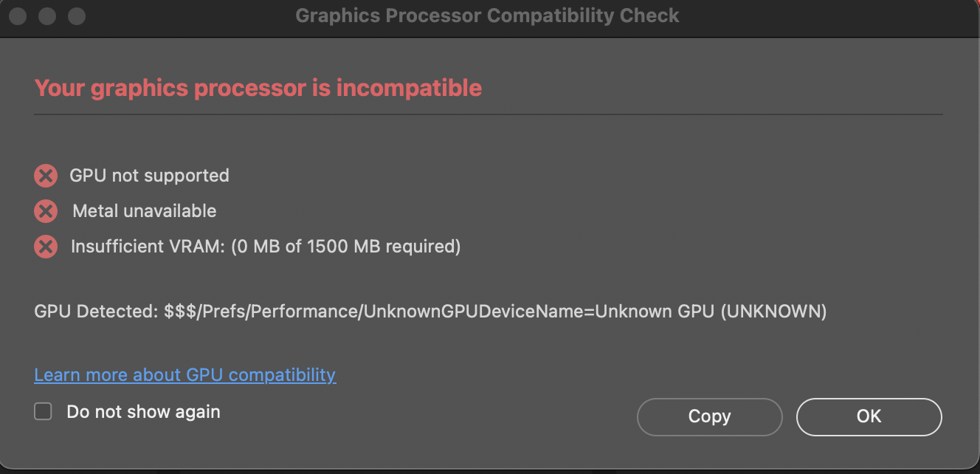Click the red X icon beside Insufficient VRAM
980x474 pixels.
point(46,247)
